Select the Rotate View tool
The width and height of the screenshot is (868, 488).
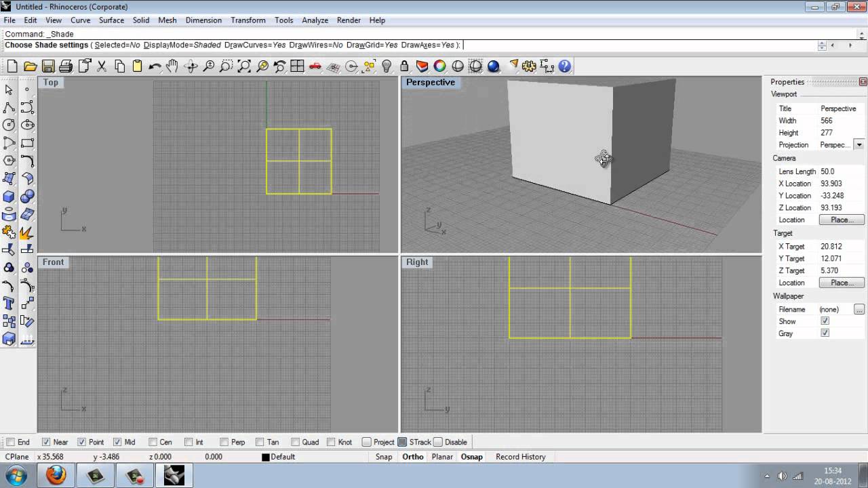191,66
